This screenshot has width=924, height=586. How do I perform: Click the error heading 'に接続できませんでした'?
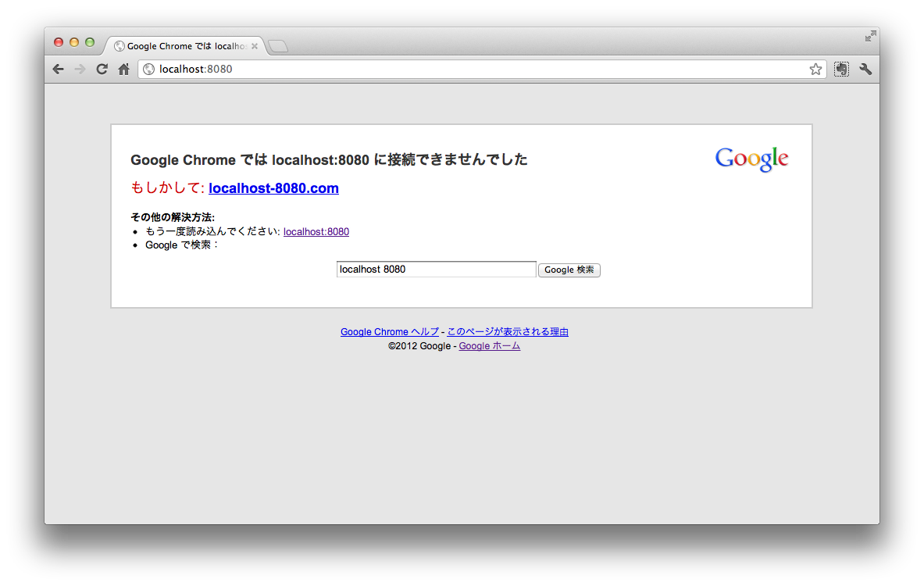point(450,159)
